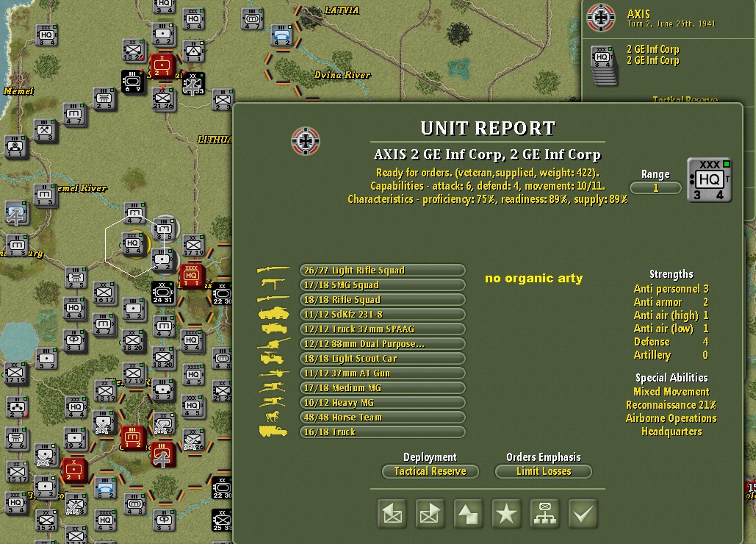Click the 'no organic arty' note
Image resolution: width=756 pixels, height=544 pixels.
click(x=533, y=278)
